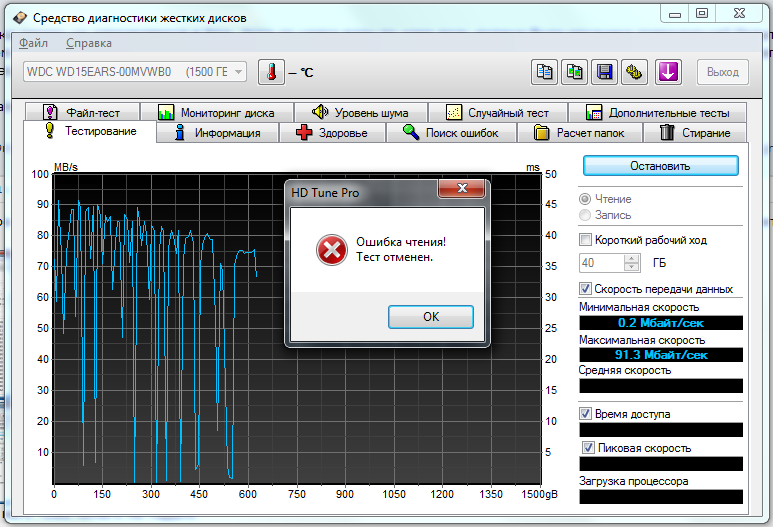This screenshot has height=527, width=773.
Task: Click the 91.3 Мбайт/сек maximum speed value
Action: [661, 354]
